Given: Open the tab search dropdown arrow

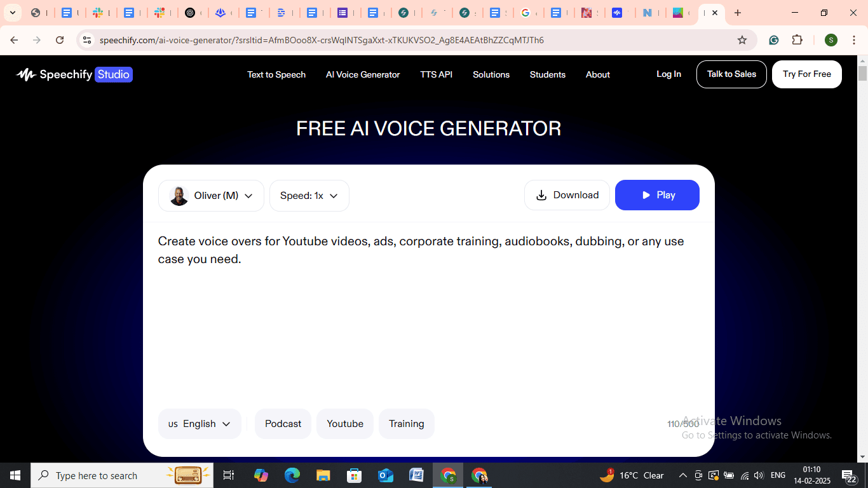Looking at the screenshot, I should [12, 13].
